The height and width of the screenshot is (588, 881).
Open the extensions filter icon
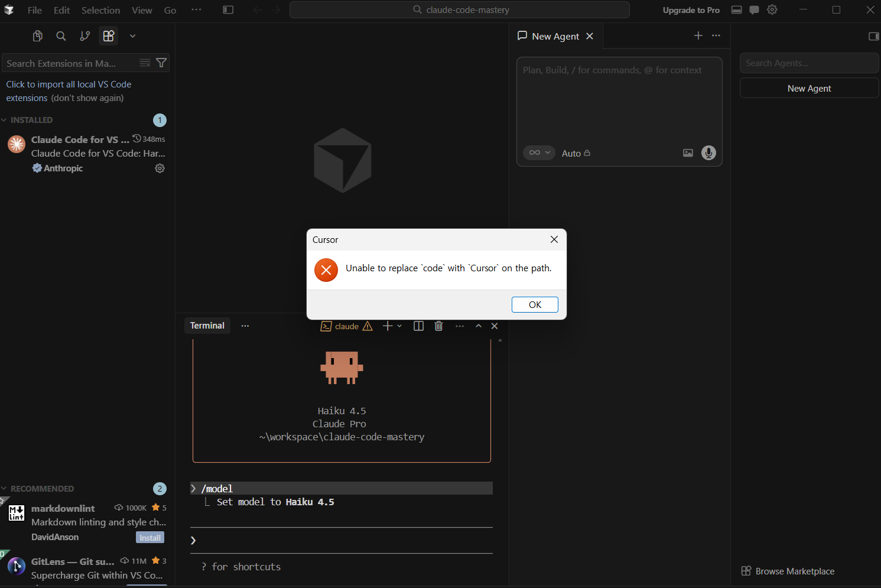coord(161,63)
